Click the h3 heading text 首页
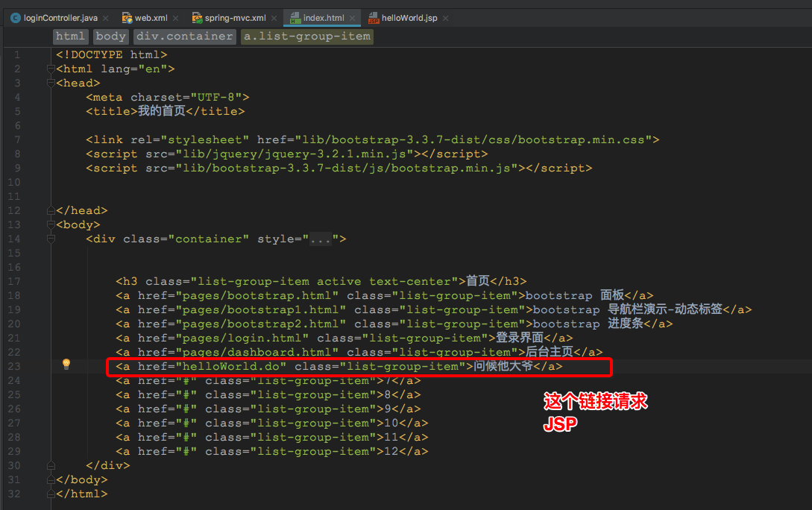The width and height of the screenshot is (812, 510). click(477, 281)
